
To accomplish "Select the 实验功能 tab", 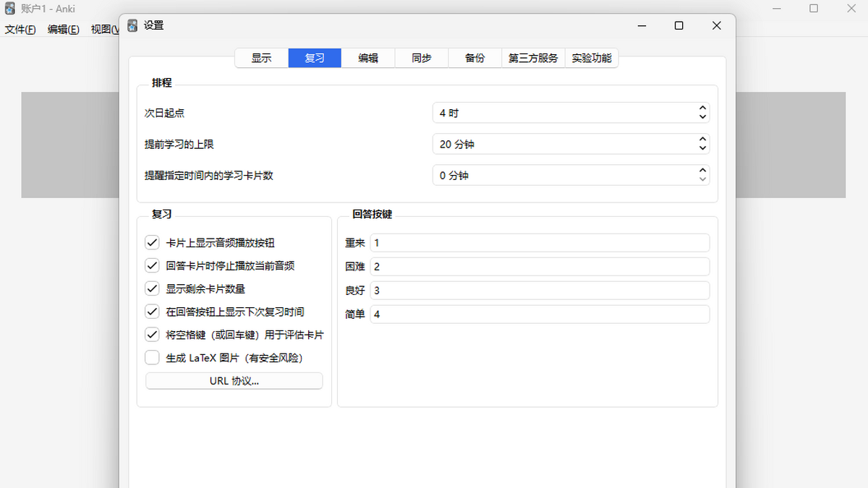I will click(592, 58).
